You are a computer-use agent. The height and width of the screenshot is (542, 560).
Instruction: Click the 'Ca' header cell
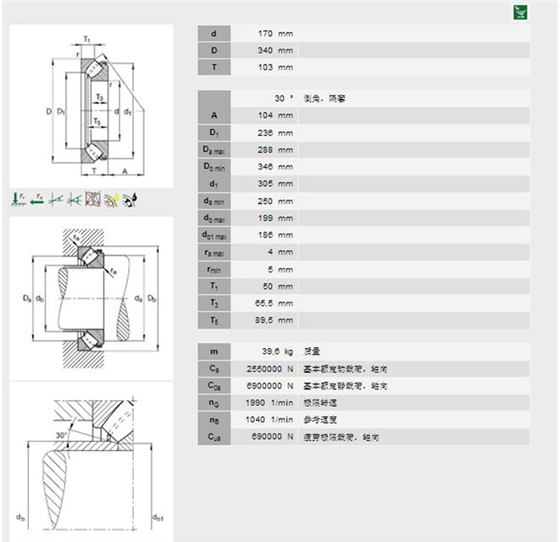[x=214, y=369]
